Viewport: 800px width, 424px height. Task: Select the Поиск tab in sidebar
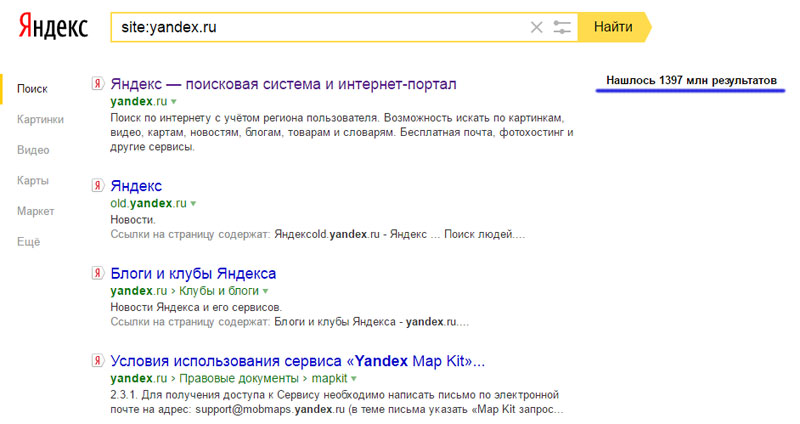(x=32, y=89)
